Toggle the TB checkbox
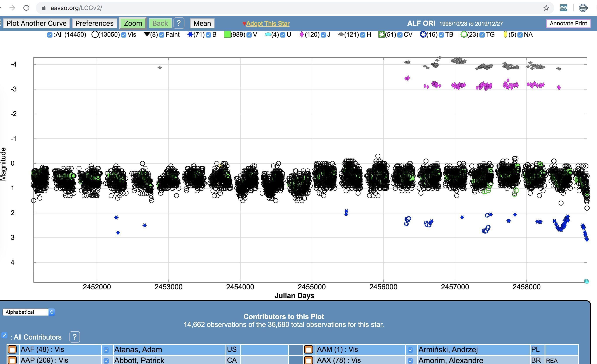The width and height of the screenshot is (597, 364). [441, 35]
